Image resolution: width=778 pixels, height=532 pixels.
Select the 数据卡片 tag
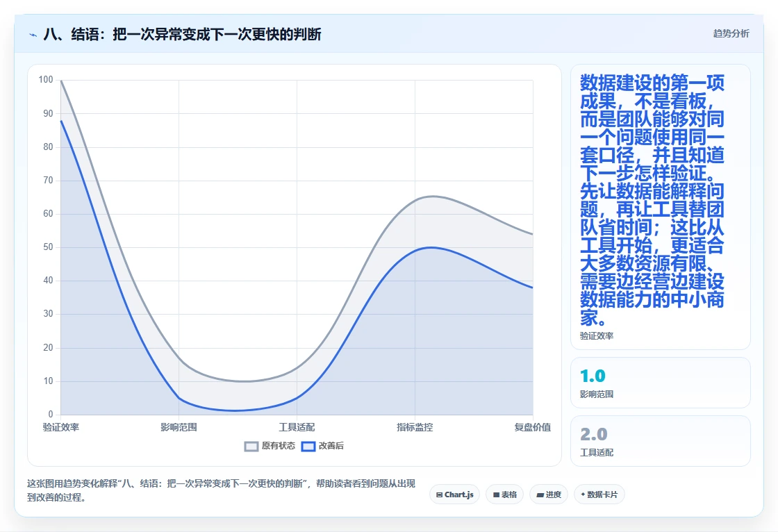599,494
